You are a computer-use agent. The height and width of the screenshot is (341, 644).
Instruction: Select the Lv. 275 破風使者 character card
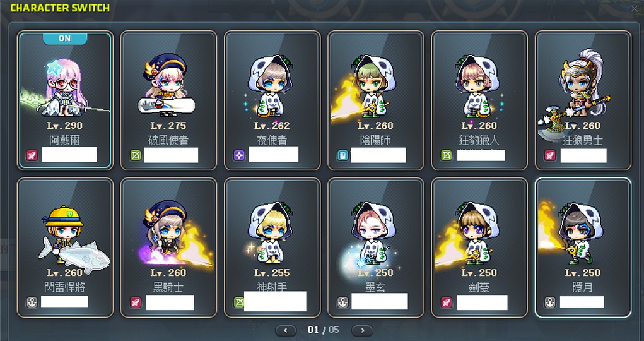(x=168, y=100)
